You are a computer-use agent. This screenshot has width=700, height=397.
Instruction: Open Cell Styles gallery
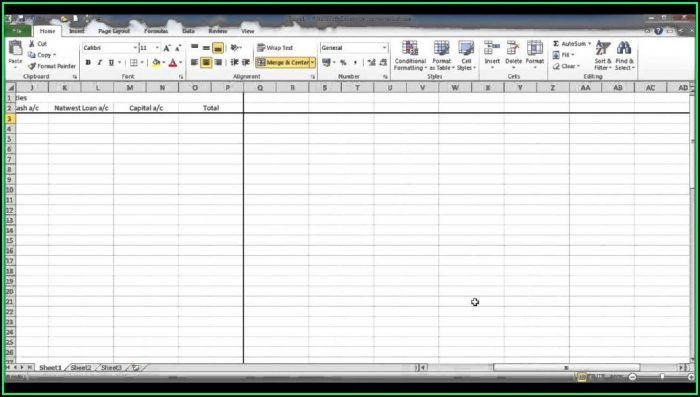click(466, 55)
